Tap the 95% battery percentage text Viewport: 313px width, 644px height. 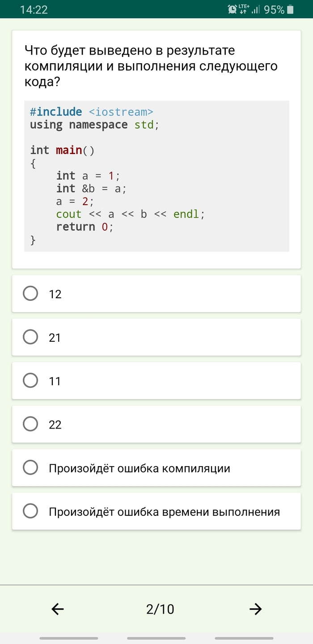[274, 9]
